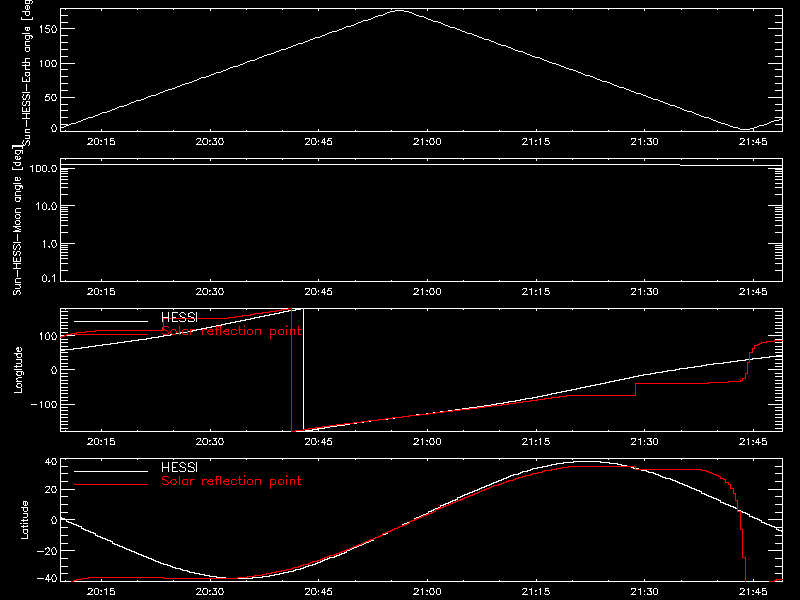Click 21:45 time label under Longitude plot
800x600 pixels.
[753, 441]
